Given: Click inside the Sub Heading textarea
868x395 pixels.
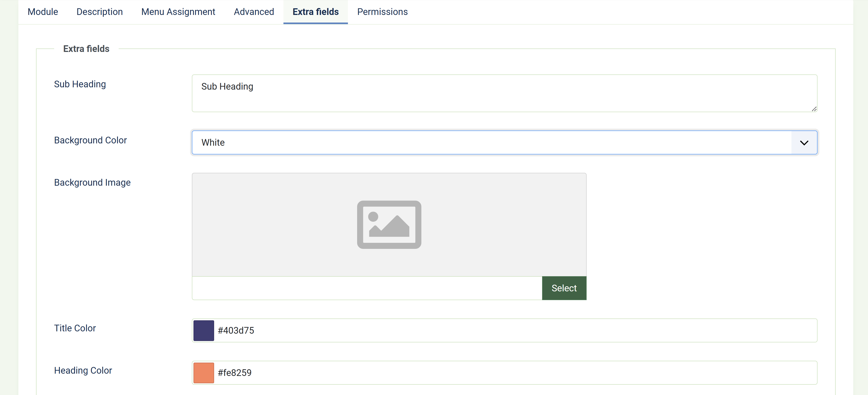Looking at the screenshot, I should [504, 93].
